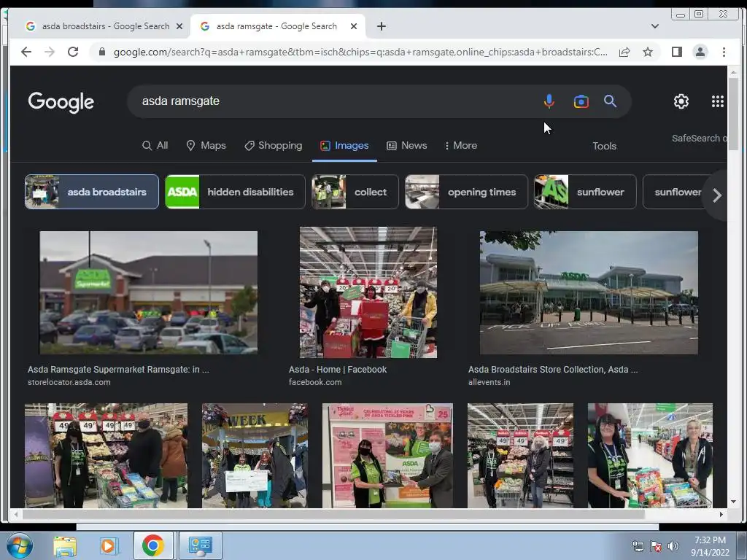Visit storelocator.asda.com source

(69, 382)
